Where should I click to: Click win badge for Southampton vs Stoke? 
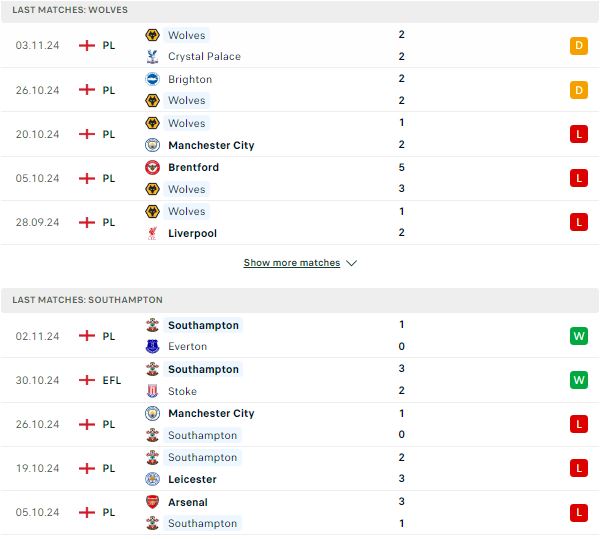[x=579, y=380]
